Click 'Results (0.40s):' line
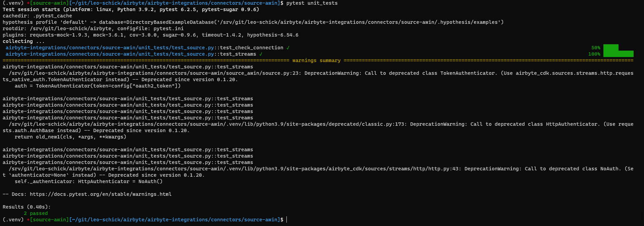This screenshot has height=226, width=644. coord(27,207)
